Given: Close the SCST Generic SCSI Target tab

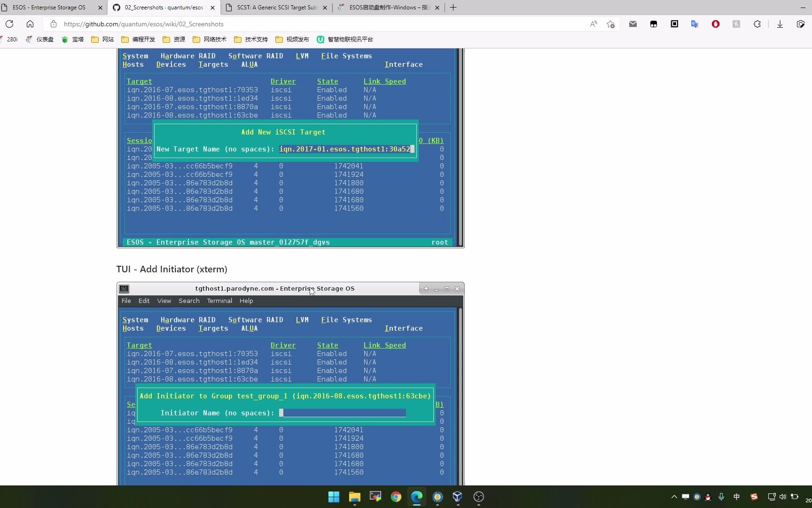Looking at the screenshot, I should 325,8.
